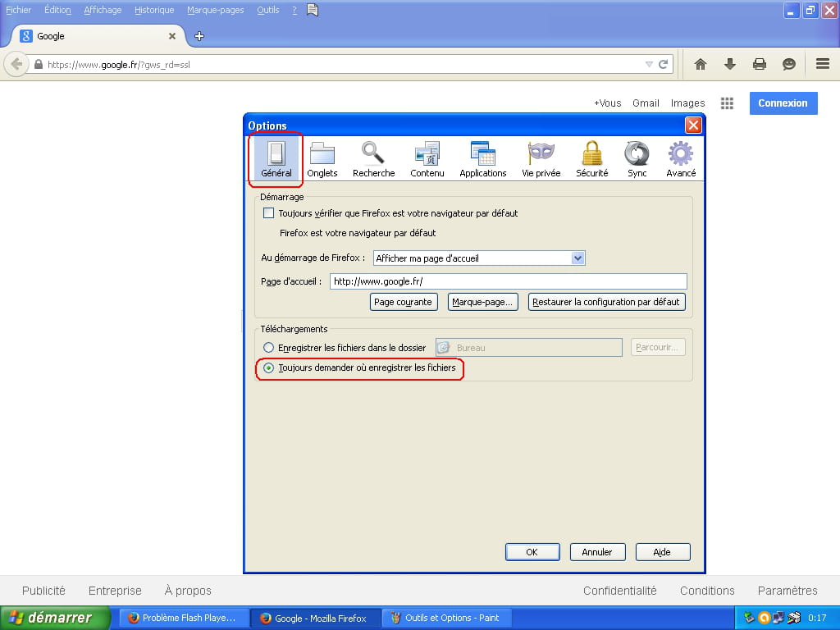Open the Marque-pages menu
The image size is (840, 630).
[216, 10]
